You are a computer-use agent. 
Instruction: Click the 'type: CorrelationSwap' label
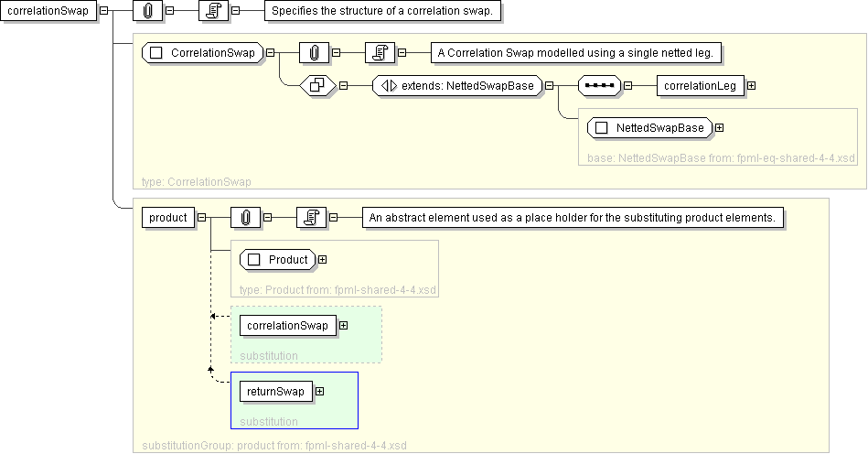tap(197, 182)
